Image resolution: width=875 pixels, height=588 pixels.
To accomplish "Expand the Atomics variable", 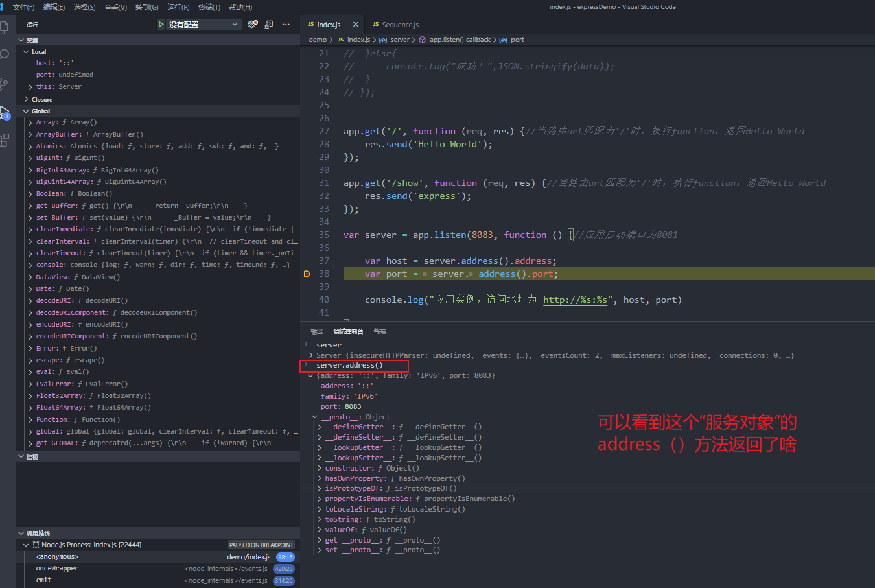I will click(x=30, y=147).
